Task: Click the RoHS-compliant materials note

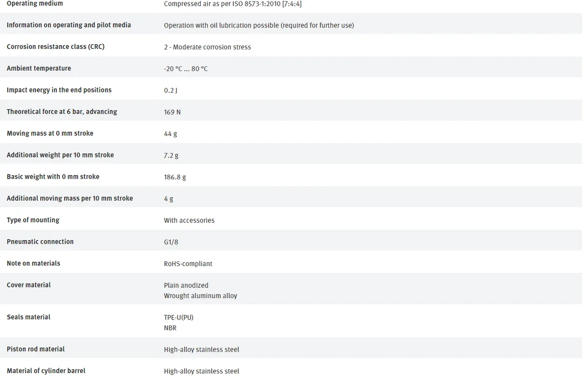Action: click(x=188, y=263)
